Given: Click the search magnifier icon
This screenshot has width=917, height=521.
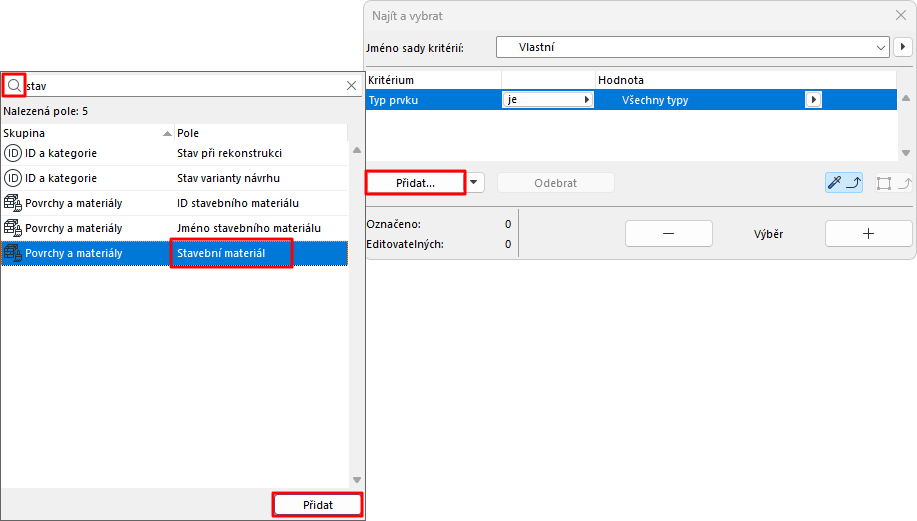Looking at the screenshot, I should click(14, 85).
